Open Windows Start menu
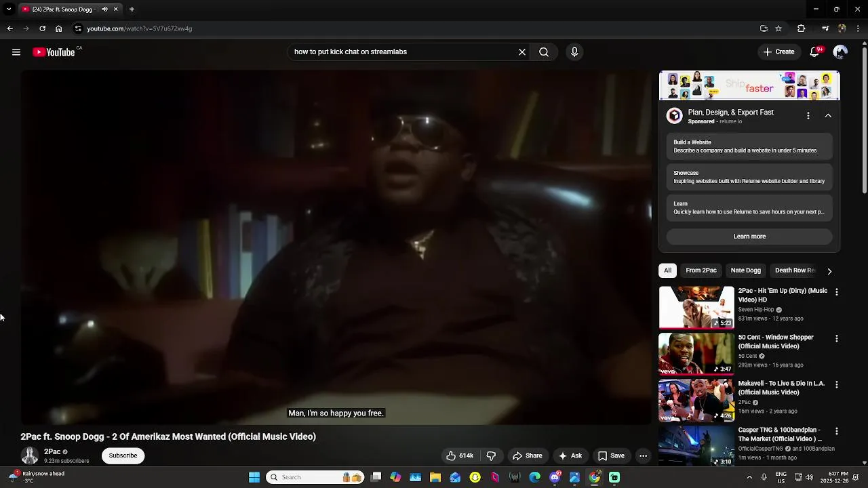The width and height of the screenshot is (868, 488). point(254,477)
